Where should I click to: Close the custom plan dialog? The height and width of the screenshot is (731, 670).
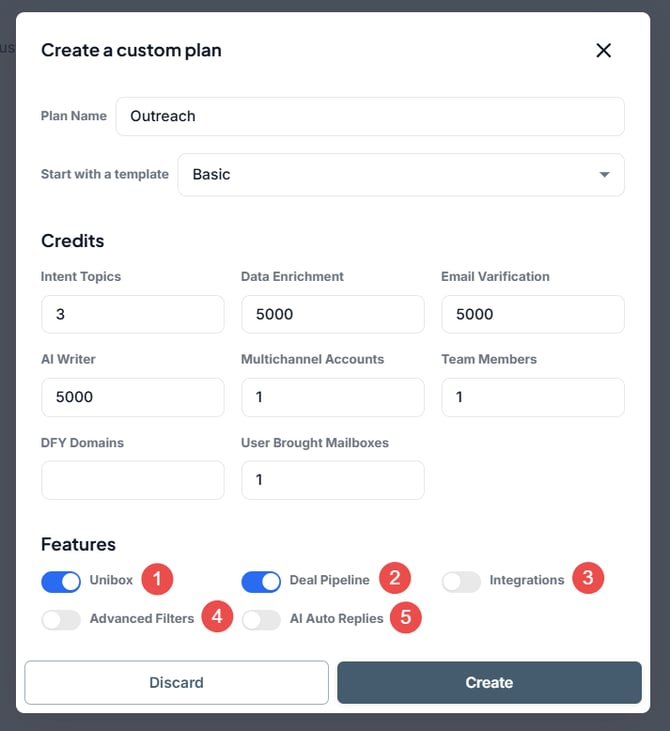pyautogui.click(x=603, y=50)
